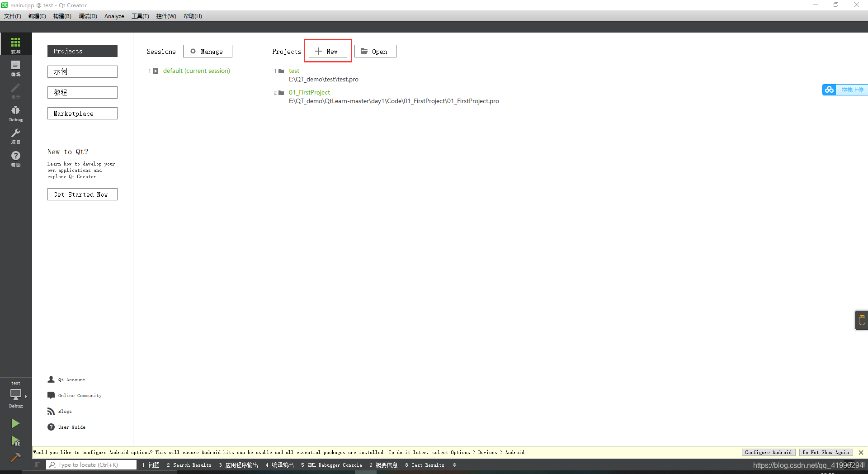Open Help mode (帮助) in sidebar
This screenshot has height=474, width=868.
point(16,158)
